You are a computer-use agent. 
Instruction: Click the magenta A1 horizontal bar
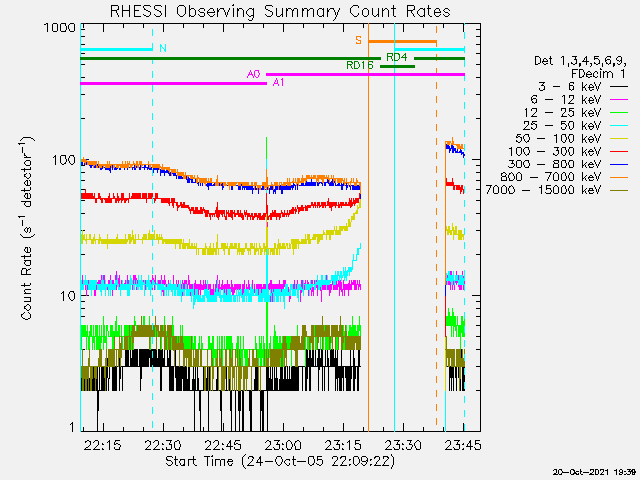(173, 83)
